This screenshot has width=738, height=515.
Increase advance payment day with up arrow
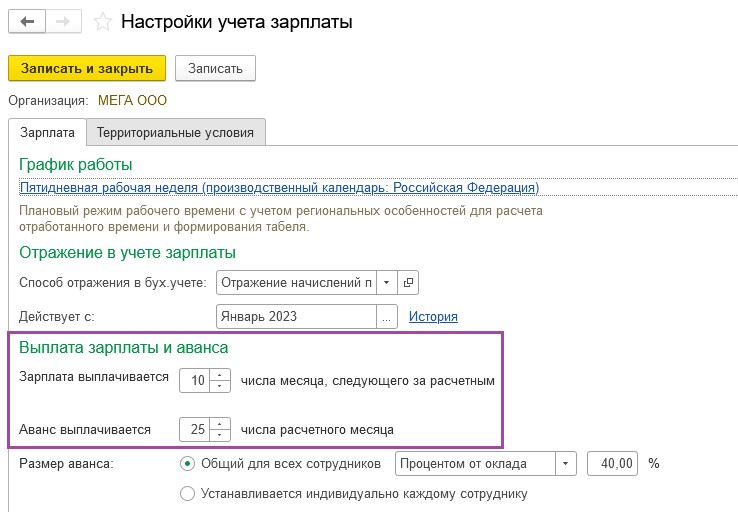(x=220, y=424)
